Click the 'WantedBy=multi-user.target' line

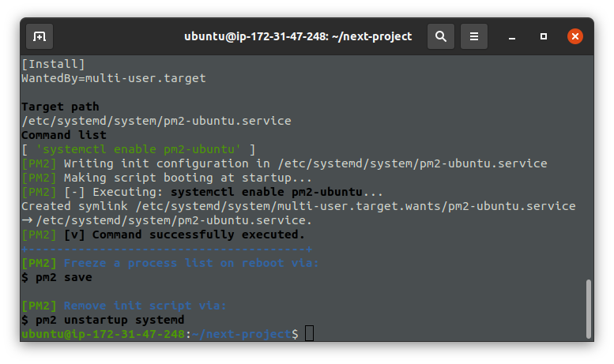click(114, 78)
